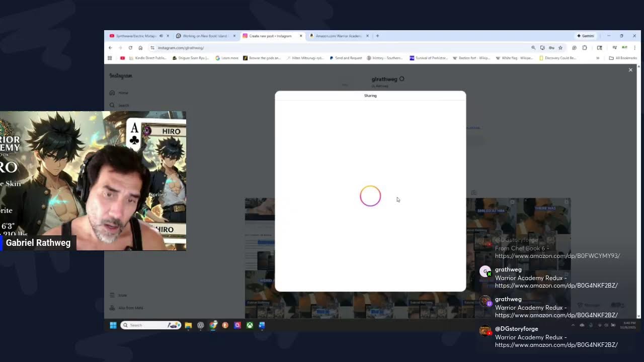This screenshot has height=362, width=644.
Task: Open the Kindle Direct Publishing bookmark
Action: tap(148, 58)
